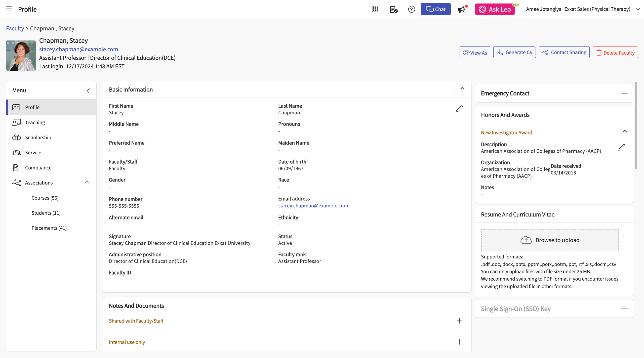Edit Basic Information with pencil icon
Viewport: 644px width, 358px height.
(x=459, y=109)
